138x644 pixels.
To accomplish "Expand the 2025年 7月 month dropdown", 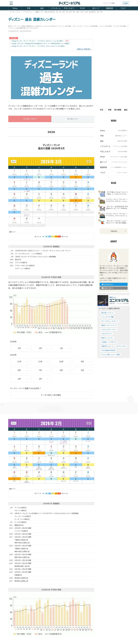I will pos(41,370).
